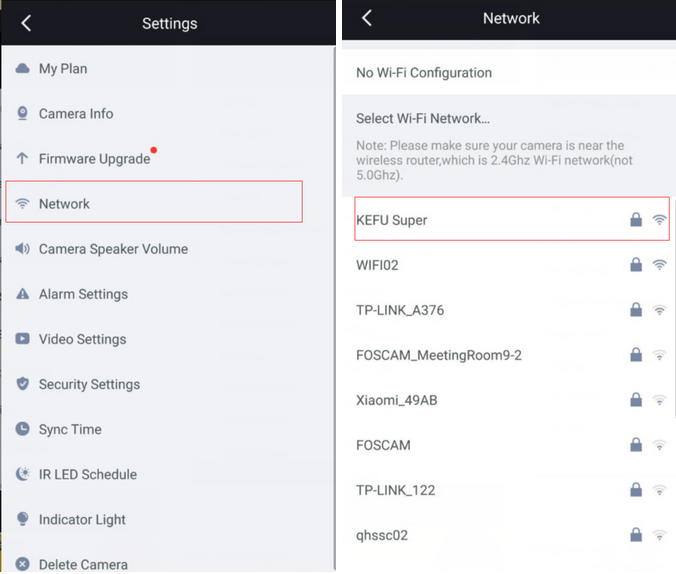The height and width of the screenshot is (574, 676).
Task: Go back from the Settings screen
Action: coord(26,23)
